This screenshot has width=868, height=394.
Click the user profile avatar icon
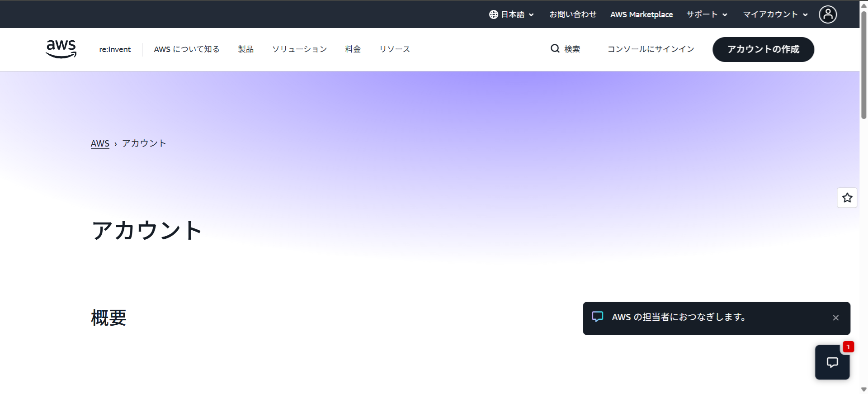827,14
